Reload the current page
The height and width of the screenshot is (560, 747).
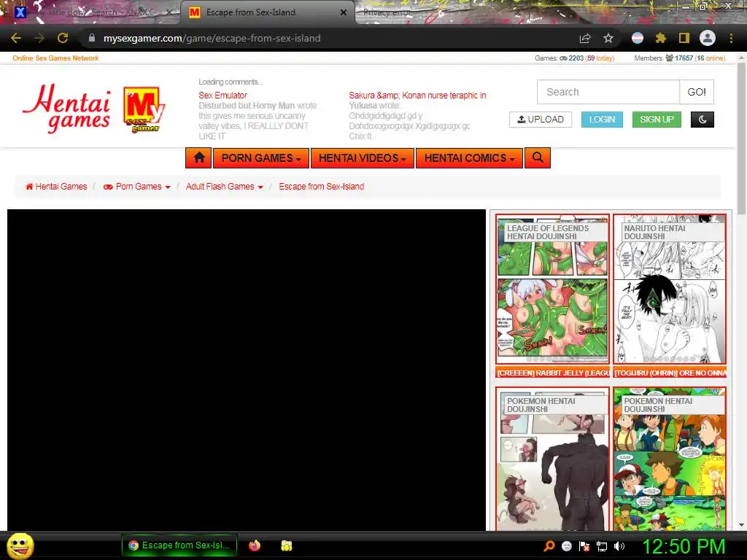(x=63, y=38)
